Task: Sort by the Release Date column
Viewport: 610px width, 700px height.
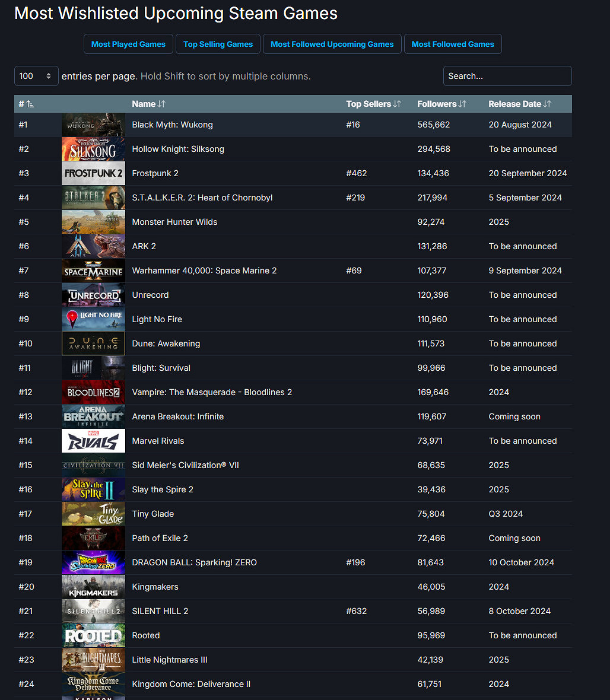Action: pyautogui.click(x=519, y=104)
